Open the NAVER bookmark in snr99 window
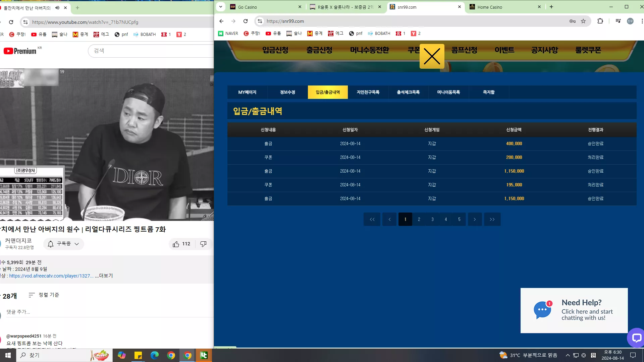This screenshot has width=644, height=362. click(228, 34)
